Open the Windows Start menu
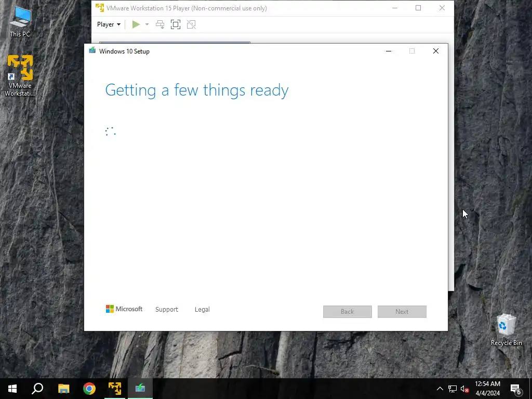 click(x=12, y=389)
